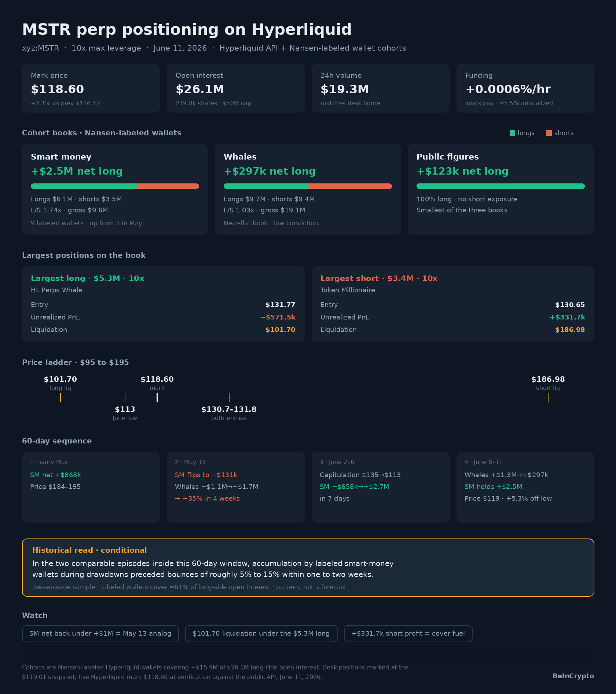Viewport: 616px width, 694px height.
Task: Click '9 labeled wallets · up from 3 in May'
Action: click(x=87, y=223)
